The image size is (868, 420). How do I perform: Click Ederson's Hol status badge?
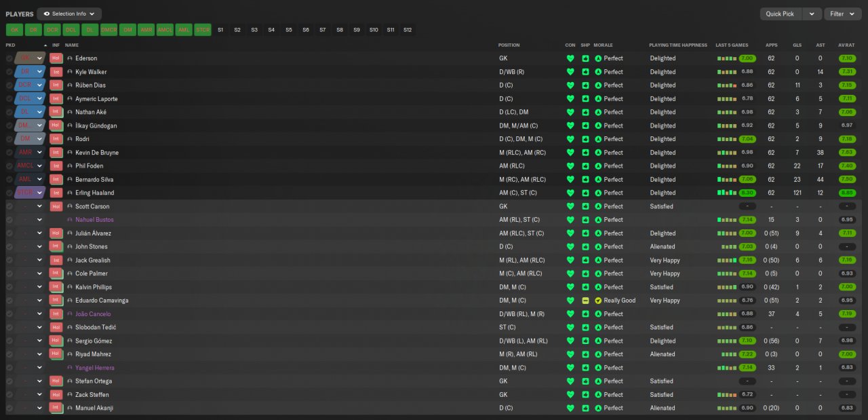tap(56, 58)
